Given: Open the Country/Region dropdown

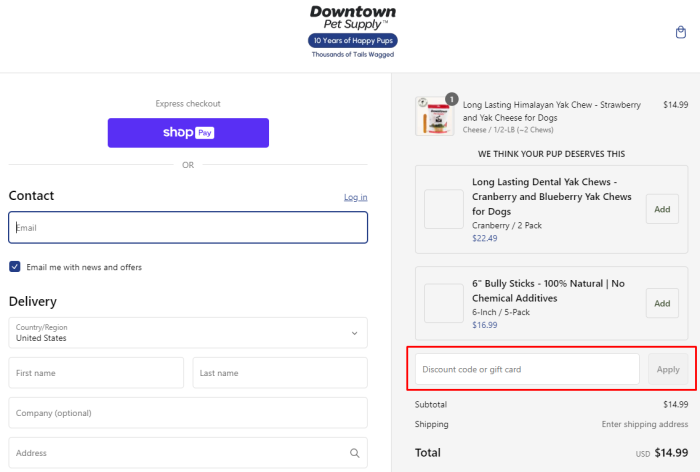Looking at the screenshot, I should (188, 333).
